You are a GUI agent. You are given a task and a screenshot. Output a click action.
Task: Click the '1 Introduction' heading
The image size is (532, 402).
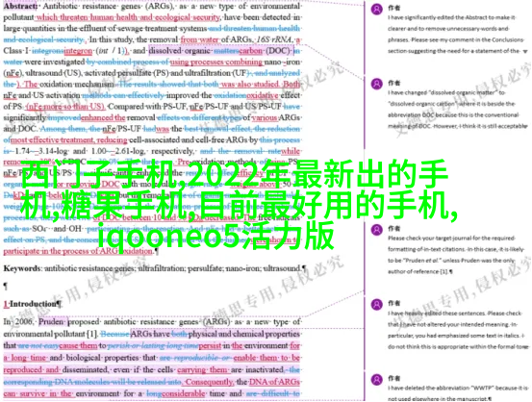tap(33, 304)
